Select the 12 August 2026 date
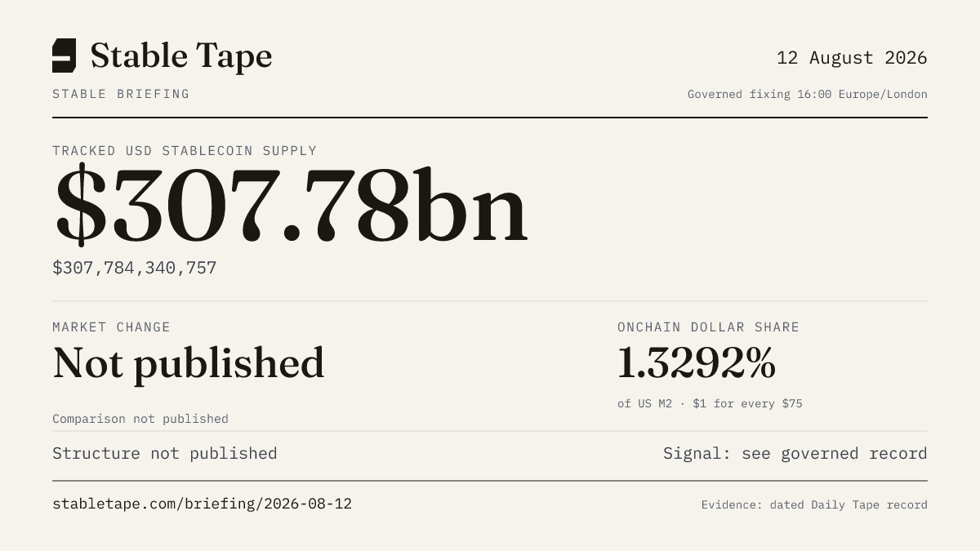This screenshot has height=551, width=980. (x=852, y=58)
